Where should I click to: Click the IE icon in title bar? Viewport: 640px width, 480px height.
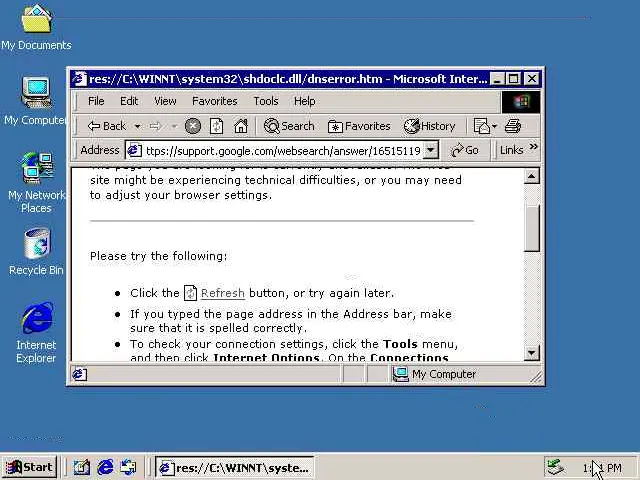point(80,78)
